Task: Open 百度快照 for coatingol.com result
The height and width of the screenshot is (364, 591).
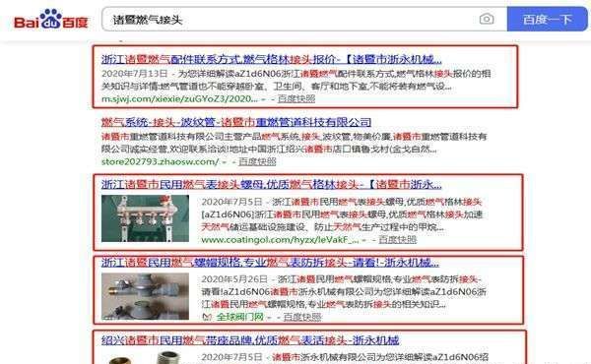Action: pyautogui.click(x=398, y=239)
